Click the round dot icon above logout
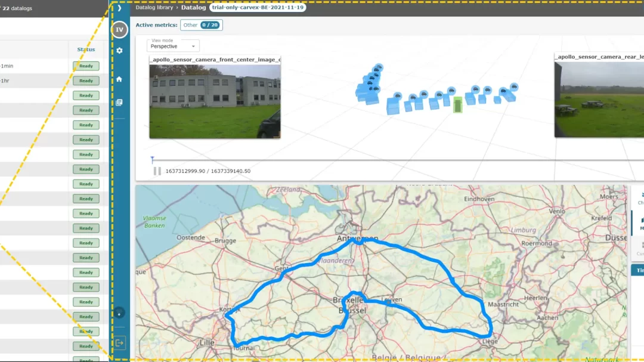The height and width of the screenshot is (362, 644). [x=119, y=313]
